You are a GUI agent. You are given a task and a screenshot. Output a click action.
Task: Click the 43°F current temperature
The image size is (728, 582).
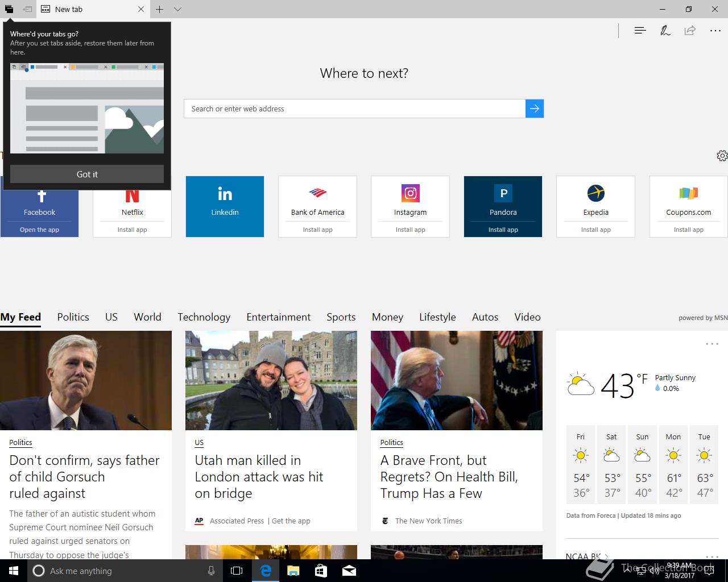pyautogui.click(x=624, y=386)
